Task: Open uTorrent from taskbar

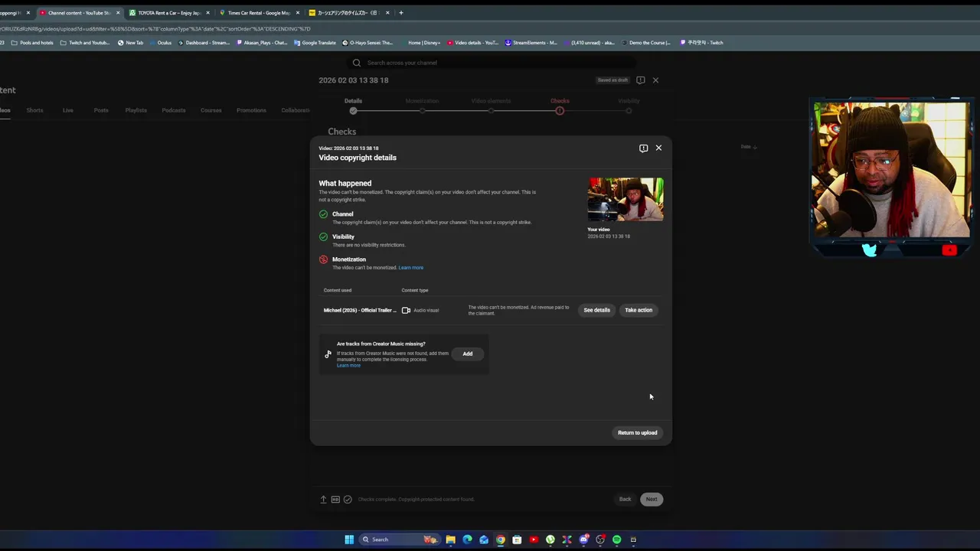Action: (550, 540)
